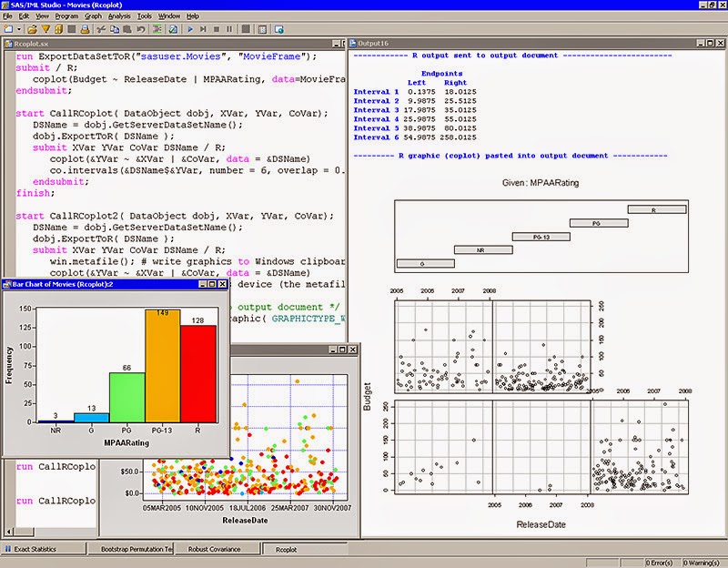Switch to the Robust Covariance workspace tab
728x568 pixels.
point(217,549)
